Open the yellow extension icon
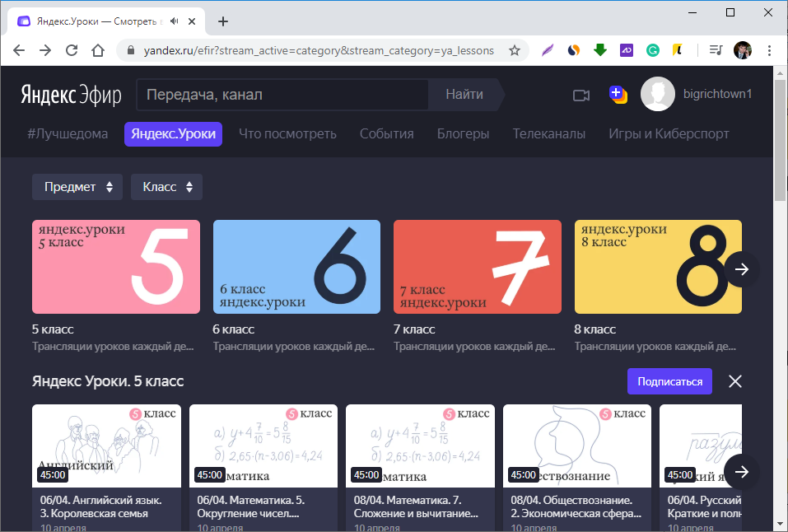 click(x=678, y=49)
